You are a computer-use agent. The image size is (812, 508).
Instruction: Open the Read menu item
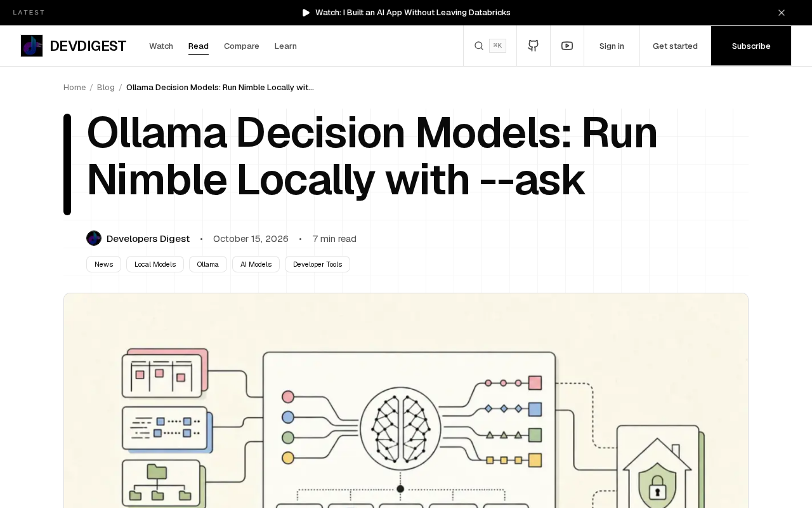point(199,46)
